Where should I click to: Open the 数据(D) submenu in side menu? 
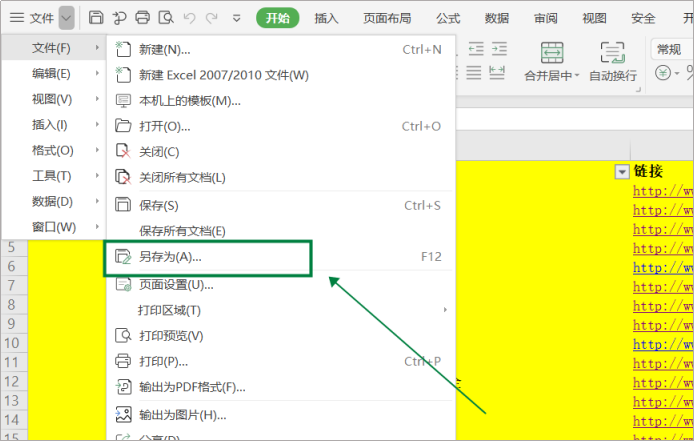point(54,202)
